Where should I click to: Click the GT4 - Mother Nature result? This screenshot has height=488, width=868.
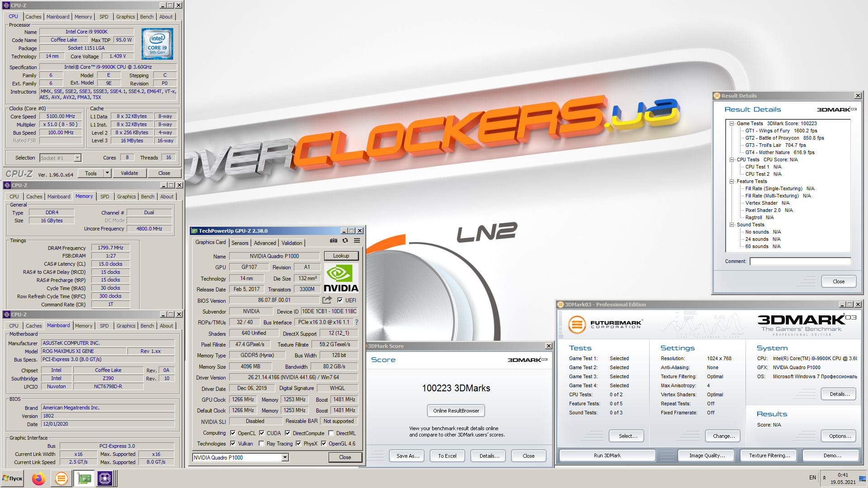(780, 152)
